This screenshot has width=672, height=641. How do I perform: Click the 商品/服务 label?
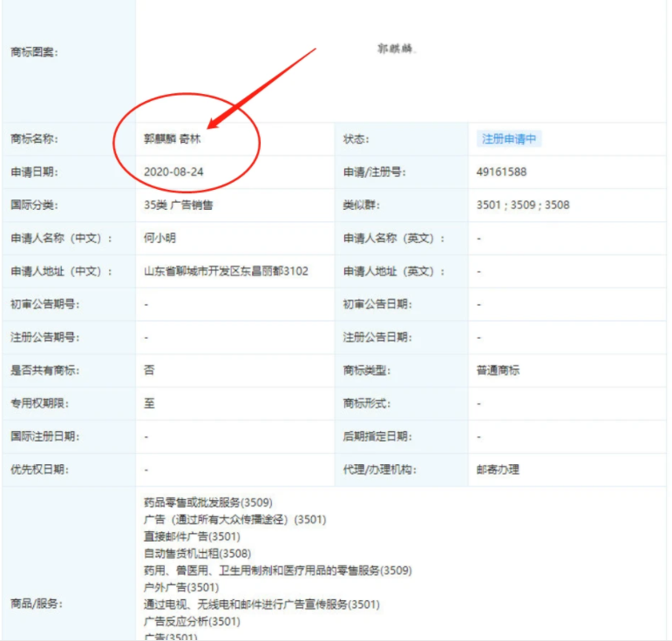point(37,604)
